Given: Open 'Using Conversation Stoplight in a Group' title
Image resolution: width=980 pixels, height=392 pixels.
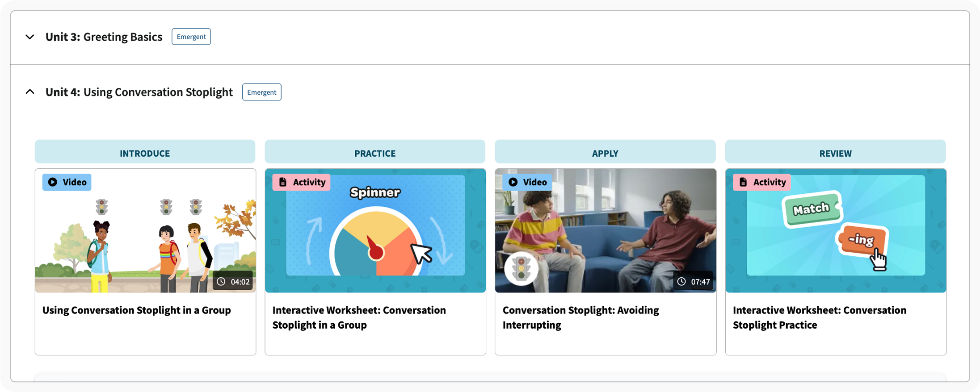Looking at the screenshot, I should (136, 310).
